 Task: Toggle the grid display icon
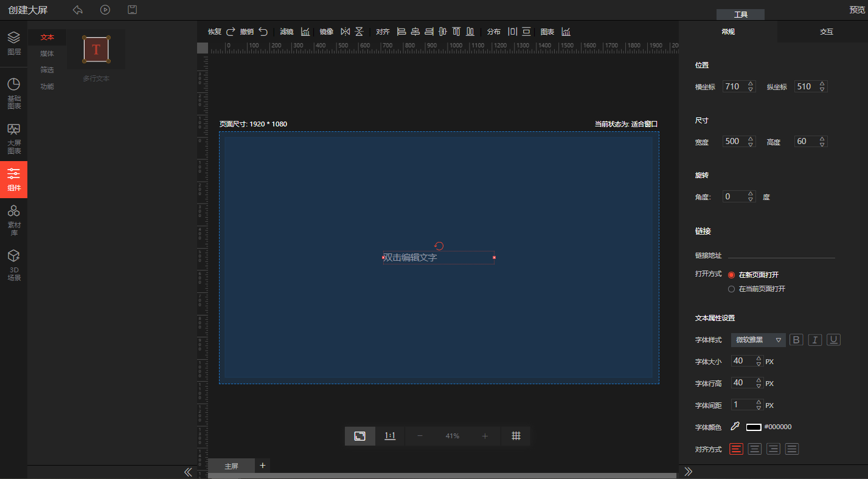point(516,436)
